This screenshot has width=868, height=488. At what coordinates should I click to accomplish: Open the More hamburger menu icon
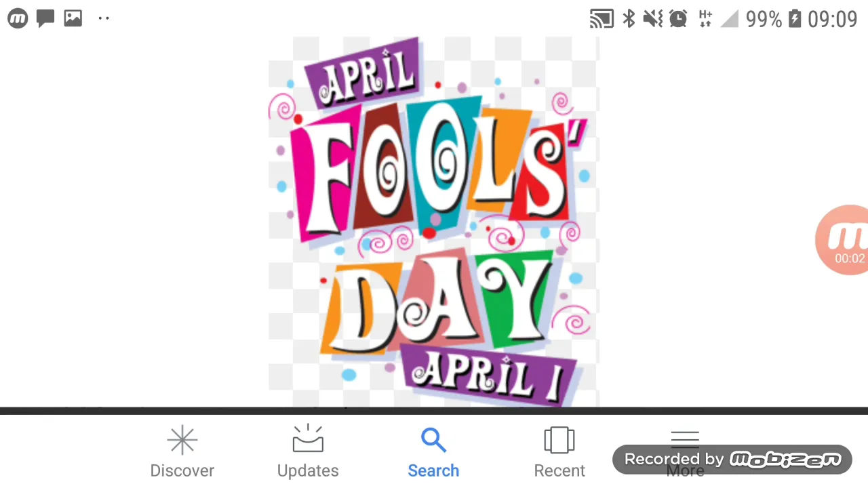click(685, 439)
